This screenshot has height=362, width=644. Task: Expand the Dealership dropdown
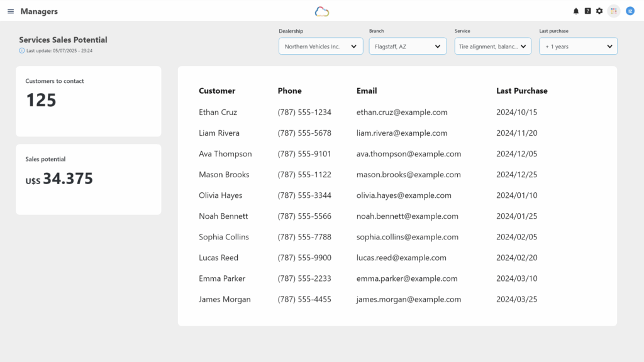321,47
